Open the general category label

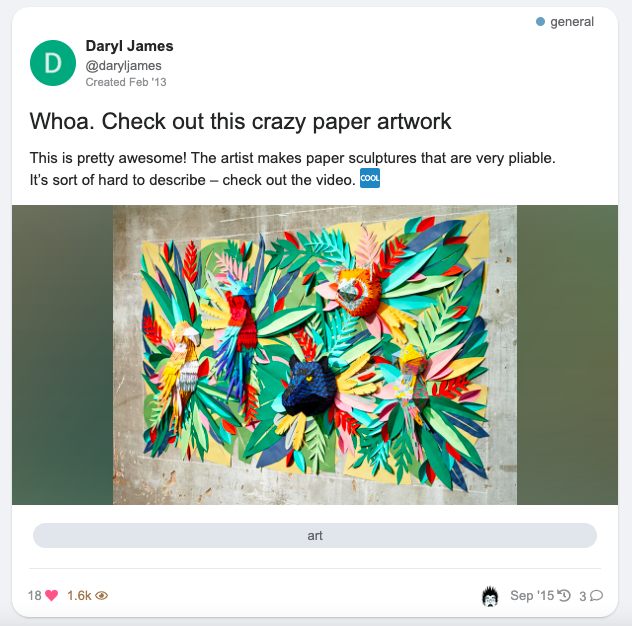point(572,21)
